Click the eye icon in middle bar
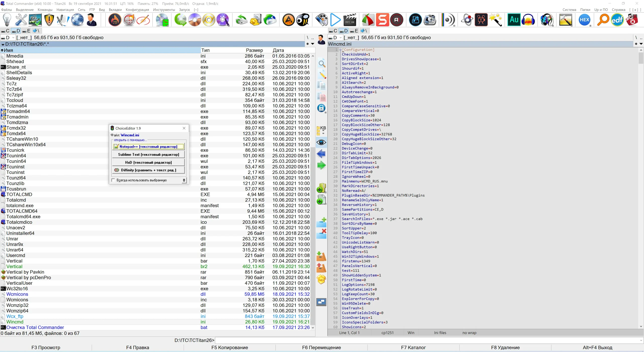644x352 pixels. [321, 143]
